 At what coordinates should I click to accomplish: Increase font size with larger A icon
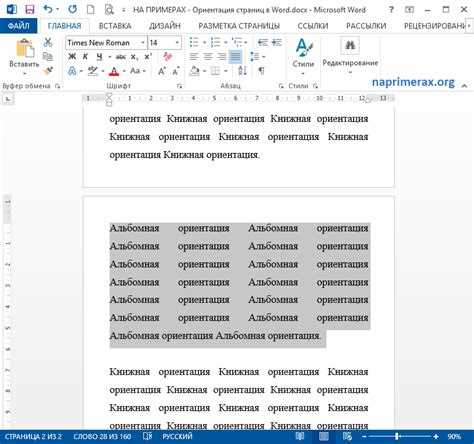coord(162,71)
